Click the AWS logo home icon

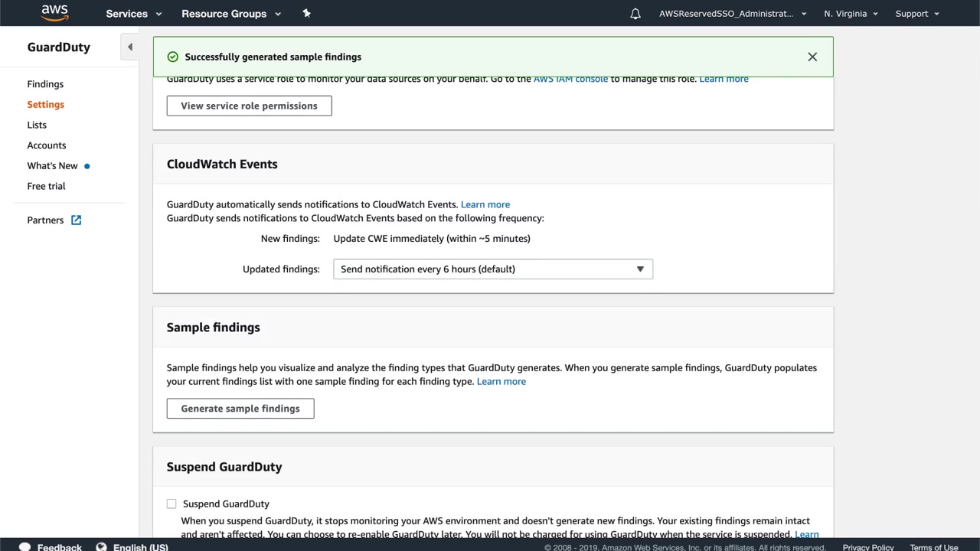click(55, 13)
